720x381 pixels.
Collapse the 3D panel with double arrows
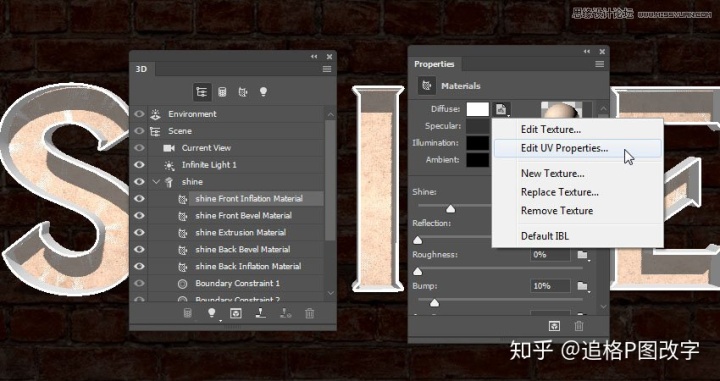[314, 56]
